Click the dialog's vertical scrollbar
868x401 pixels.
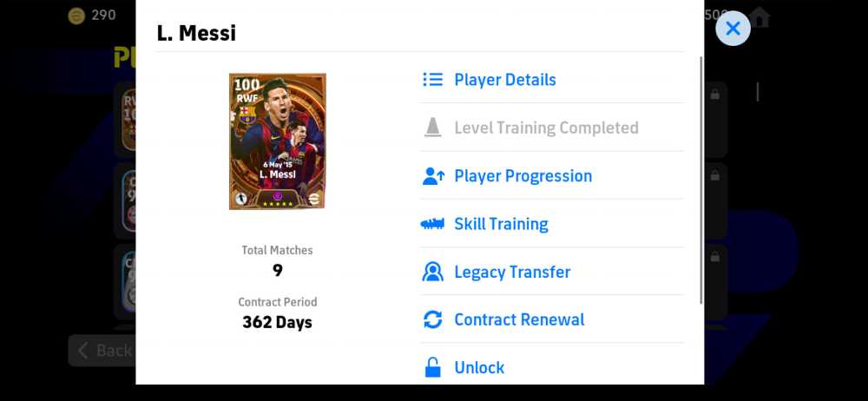click(x=701, y=180)
